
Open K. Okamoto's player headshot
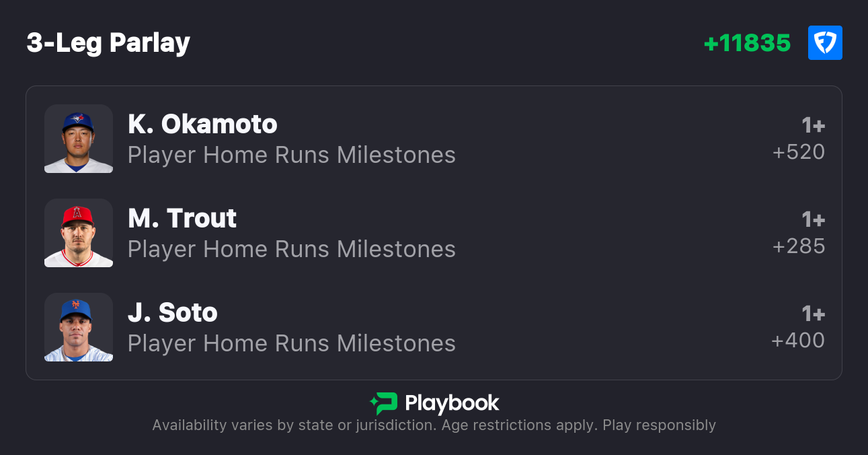[79, 139]
